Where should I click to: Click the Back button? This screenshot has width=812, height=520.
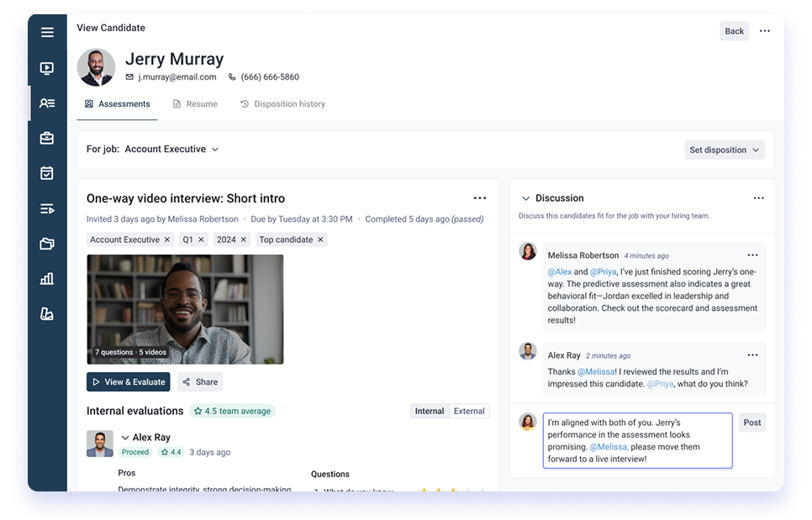tap(735, 31)
